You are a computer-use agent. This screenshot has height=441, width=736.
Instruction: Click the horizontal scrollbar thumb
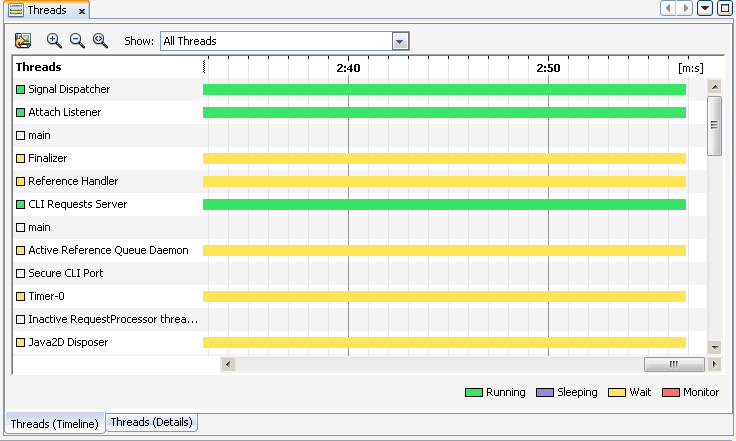pos(674,364)
